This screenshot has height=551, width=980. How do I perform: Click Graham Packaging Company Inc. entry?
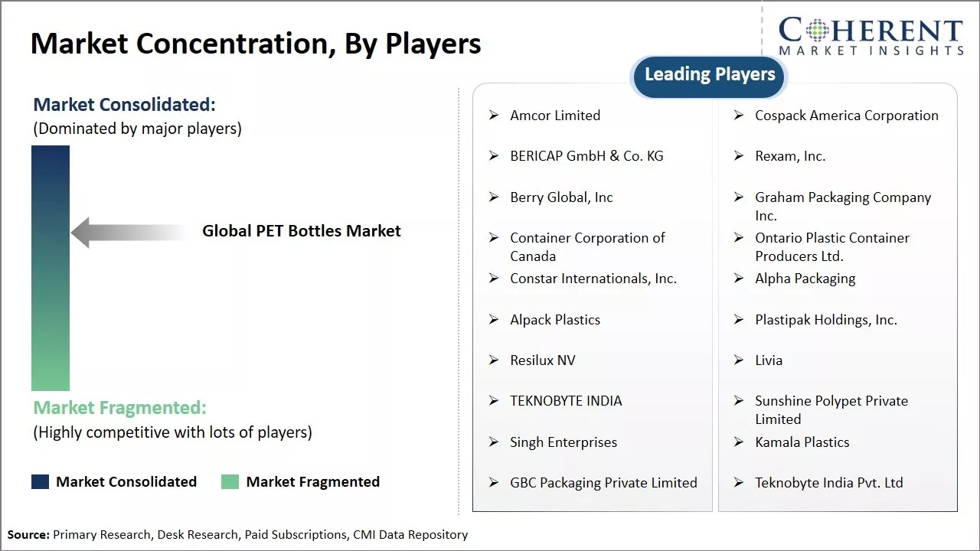coord(842,206)
